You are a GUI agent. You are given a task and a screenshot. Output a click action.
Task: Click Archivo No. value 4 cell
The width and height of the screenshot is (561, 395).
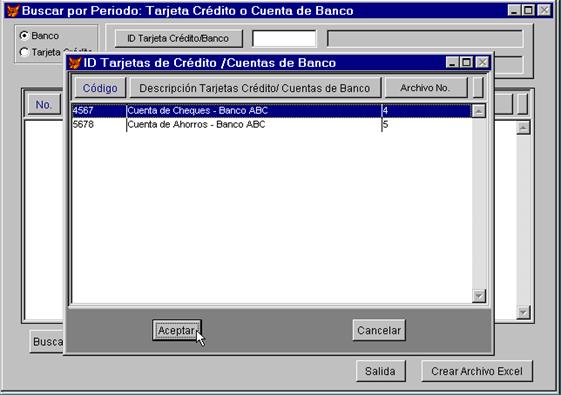(426, 111)
